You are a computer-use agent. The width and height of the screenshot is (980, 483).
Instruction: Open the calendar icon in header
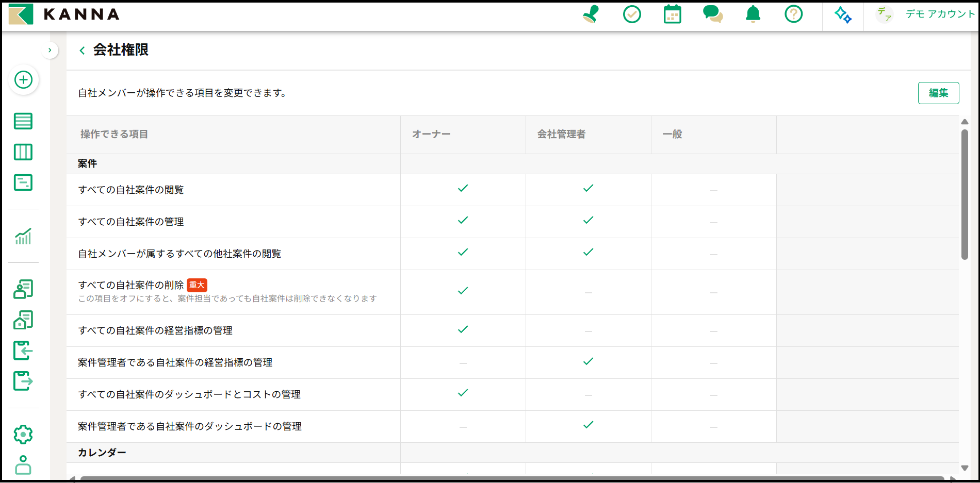coord(672,14)
